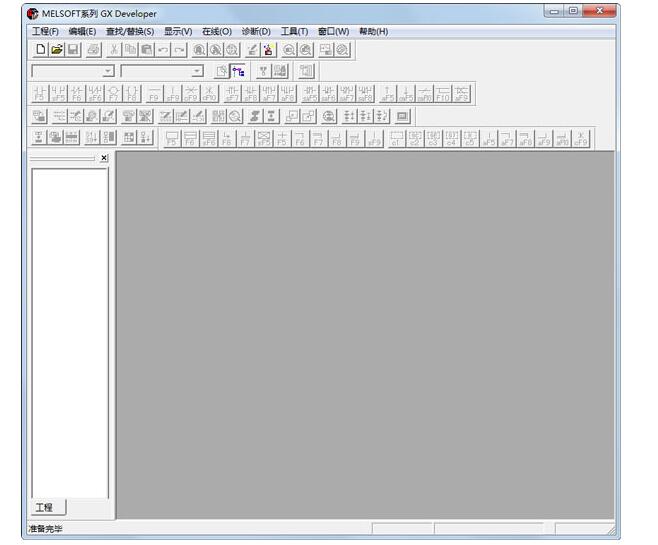Click the Print icon in toolbar

(x=93, y=49)
